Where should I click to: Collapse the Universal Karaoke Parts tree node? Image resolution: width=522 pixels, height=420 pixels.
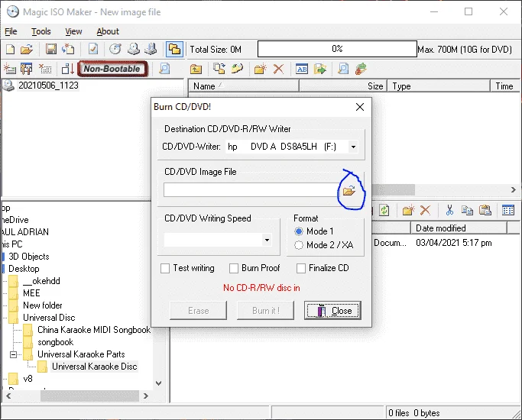pyautogui.click(x=13, y=354)
